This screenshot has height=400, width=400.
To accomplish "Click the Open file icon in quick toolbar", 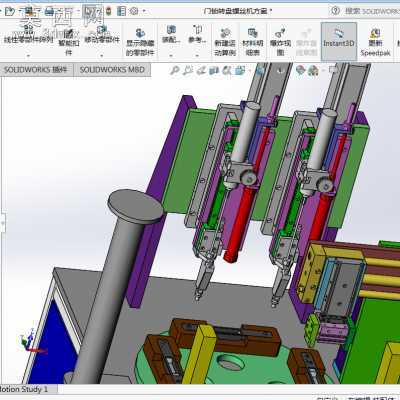I will [x=10, y=11].
